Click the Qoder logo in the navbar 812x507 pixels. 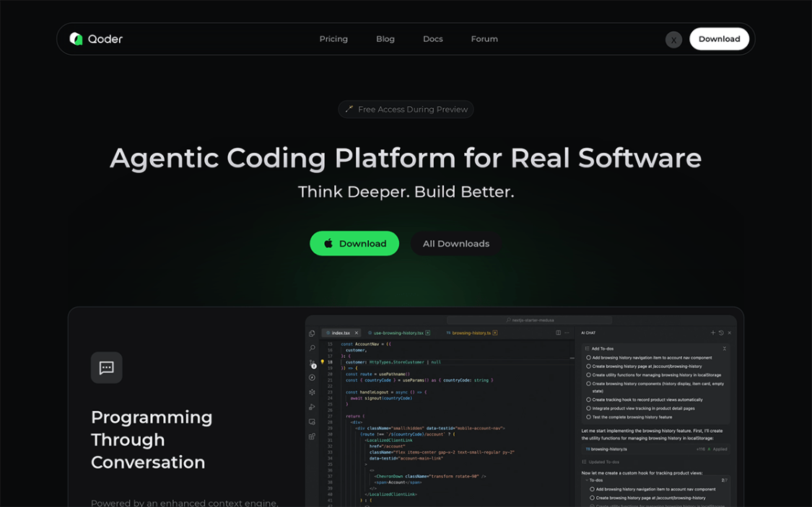(x=95, y=39)
